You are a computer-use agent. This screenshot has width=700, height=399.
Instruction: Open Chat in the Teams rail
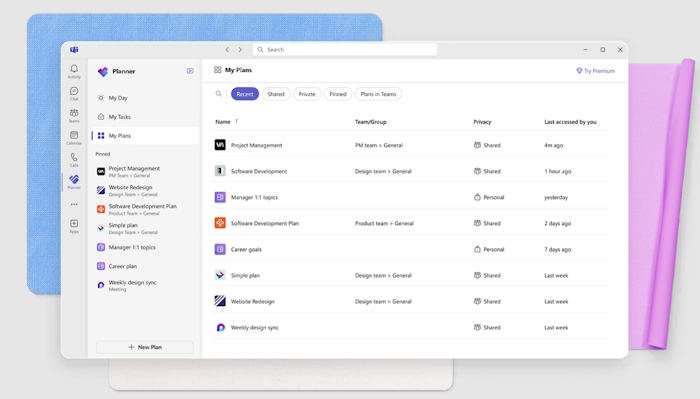coord(74,93)
